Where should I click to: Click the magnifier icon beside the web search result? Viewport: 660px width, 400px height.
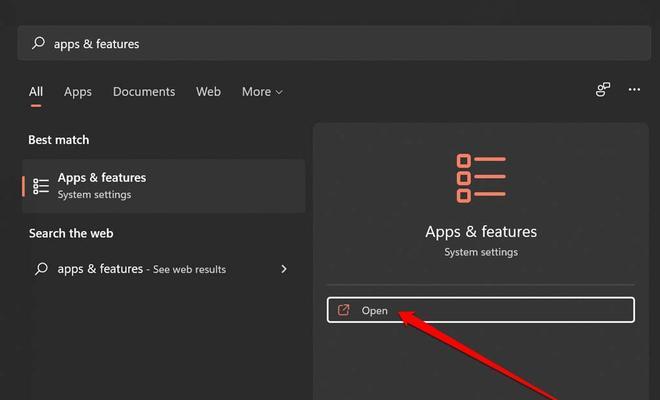[x=41, y=269]
